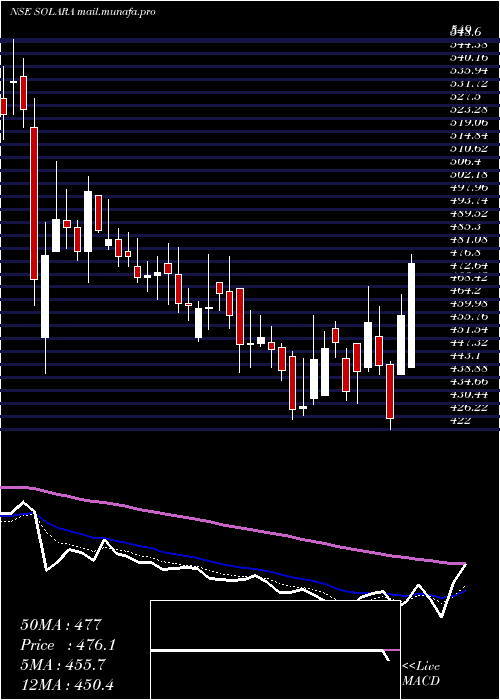The image size is (500, 700).
Task: Select the Price : 476.1 readout
Action: (68, 645)
